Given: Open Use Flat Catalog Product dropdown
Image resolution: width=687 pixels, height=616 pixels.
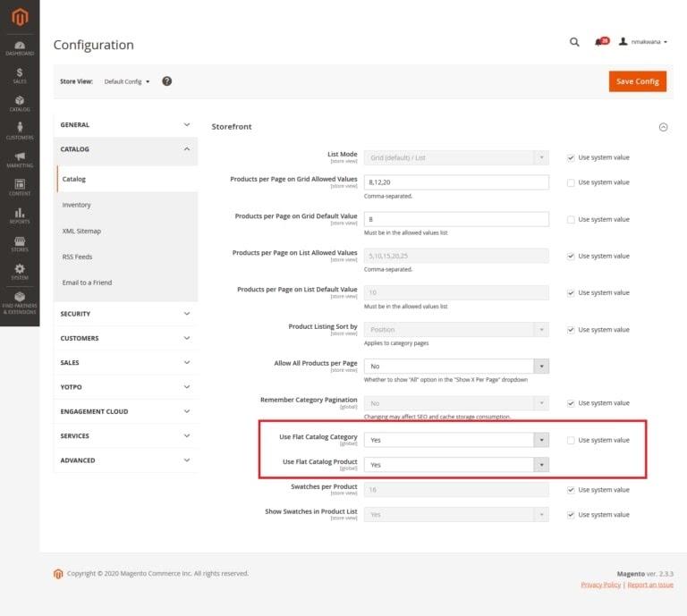Looking at the screenshot, I should tap(456, 465).
